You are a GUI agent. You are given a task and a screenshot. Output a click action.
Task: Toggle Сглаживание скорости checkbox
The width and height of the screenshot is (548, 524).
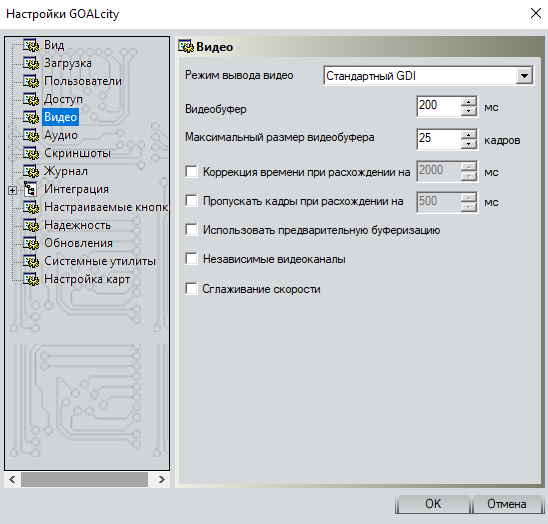click(192, 289)
